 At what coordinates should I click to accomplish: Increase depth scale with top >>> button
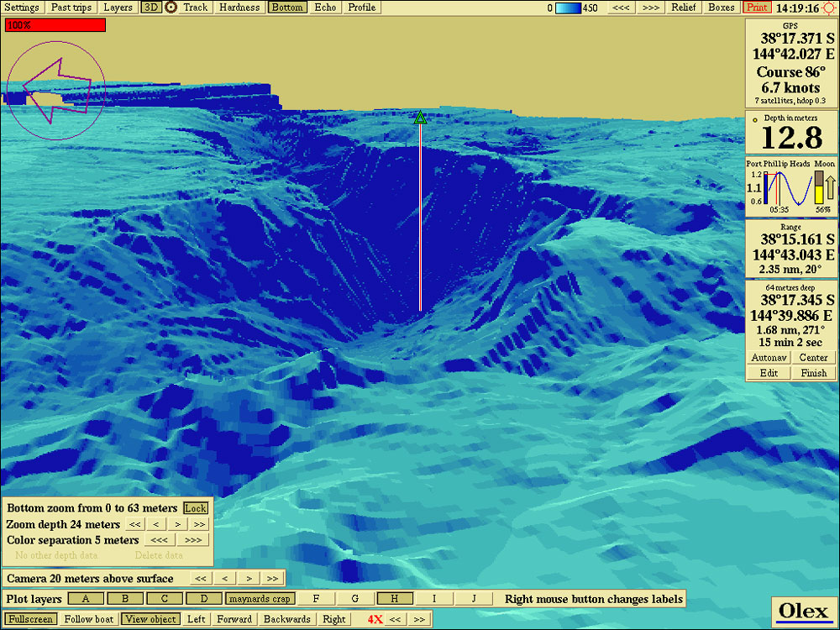coord(650,8)
